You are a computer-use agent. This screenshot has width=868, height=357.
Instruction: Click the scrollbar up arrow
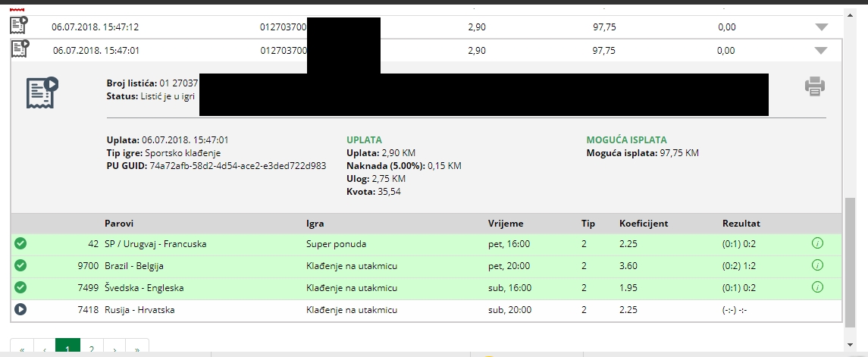tap(851, 15)
